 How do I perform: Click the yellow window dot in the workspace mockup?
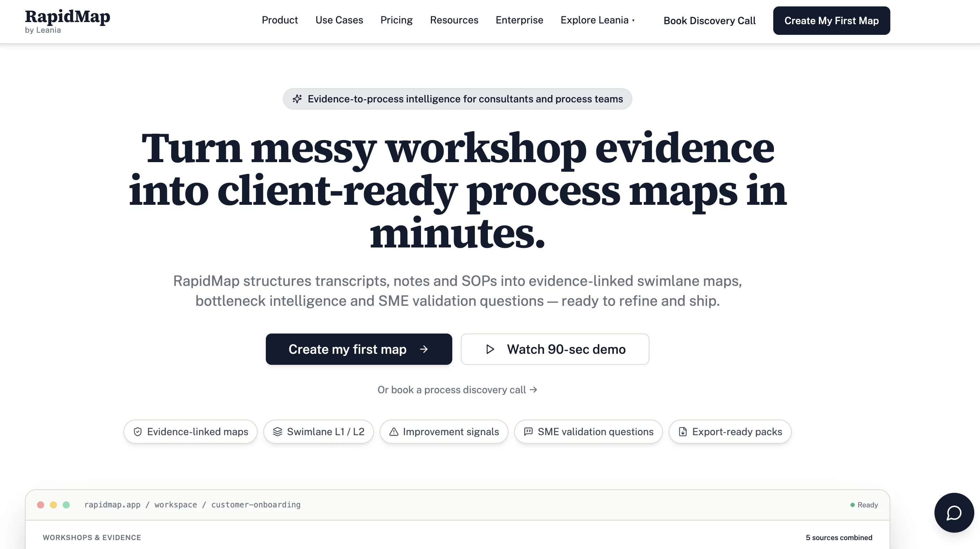[x=53, y=505]
